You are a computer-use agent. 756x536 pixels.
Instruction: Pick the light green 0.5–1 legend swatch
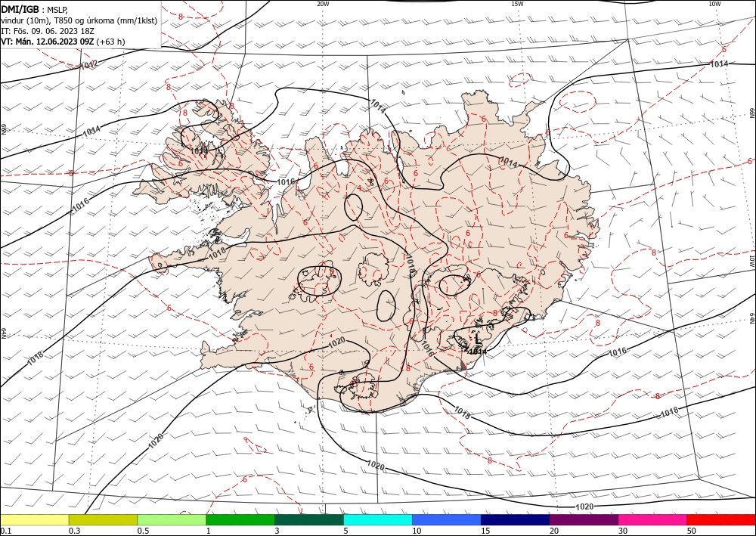tap(172, 519)
